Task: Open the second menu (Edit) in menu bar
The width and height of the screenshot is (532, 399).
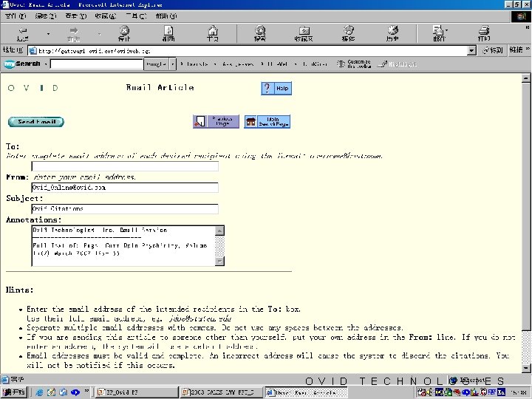Action: point(46,16)
